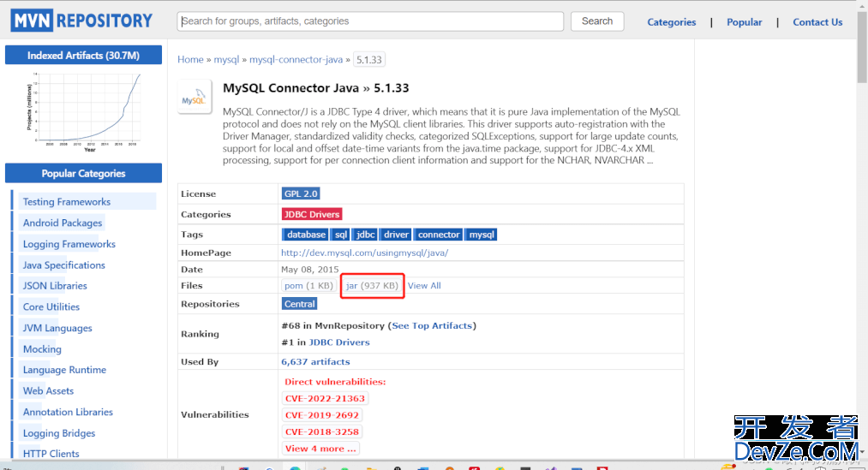Open the Popular nav link

coord(744,22)
